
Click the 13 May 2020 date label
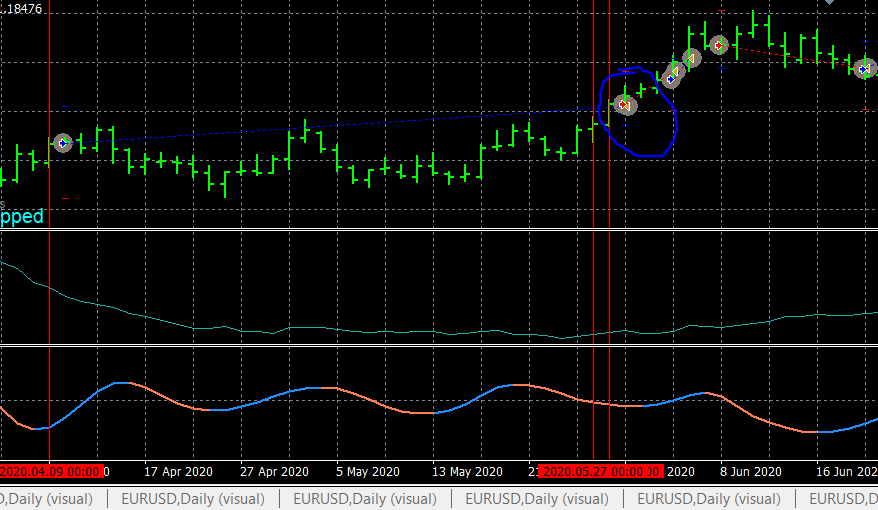pyautogui.click(x=468, y=472)
